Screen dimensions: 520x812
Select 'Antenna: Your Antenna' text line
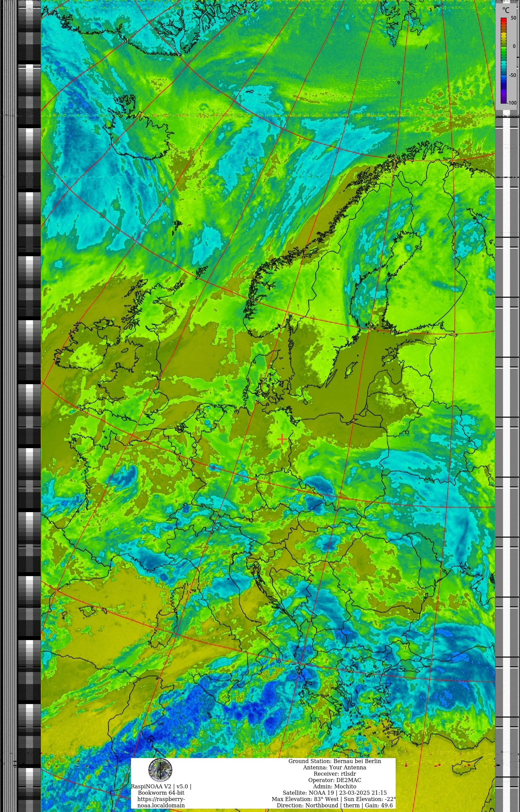coord(335,767)
